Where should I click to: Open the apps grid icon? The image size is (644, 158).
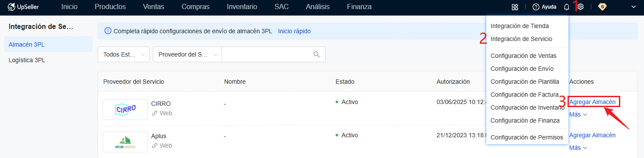pos(514,7)
